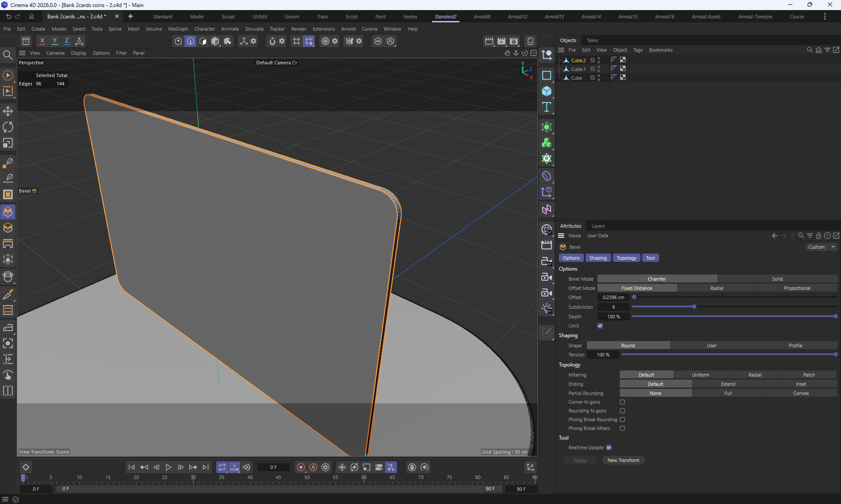
Task: Switch to Edges mode icon
Action: point(191,41)
